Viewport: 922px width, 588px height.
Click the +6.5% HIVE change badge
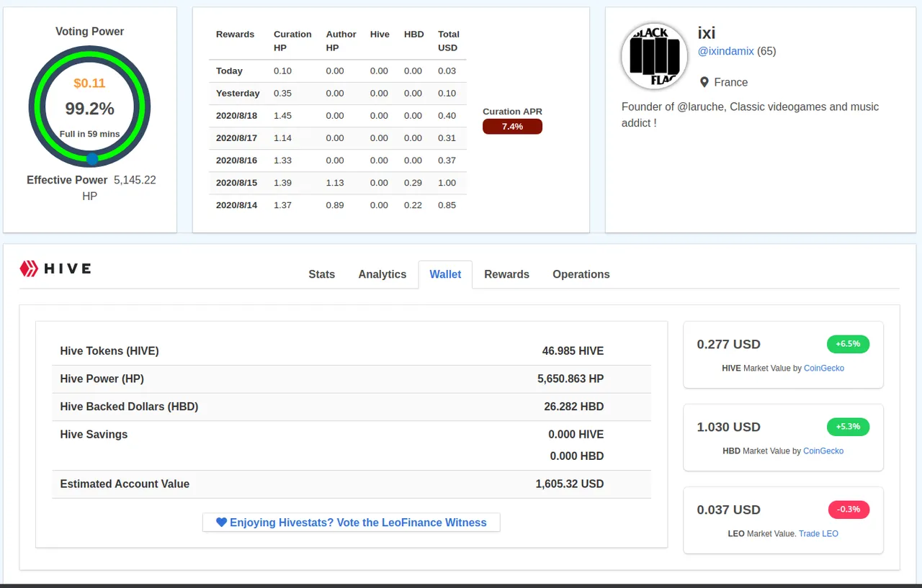[848, 344]
